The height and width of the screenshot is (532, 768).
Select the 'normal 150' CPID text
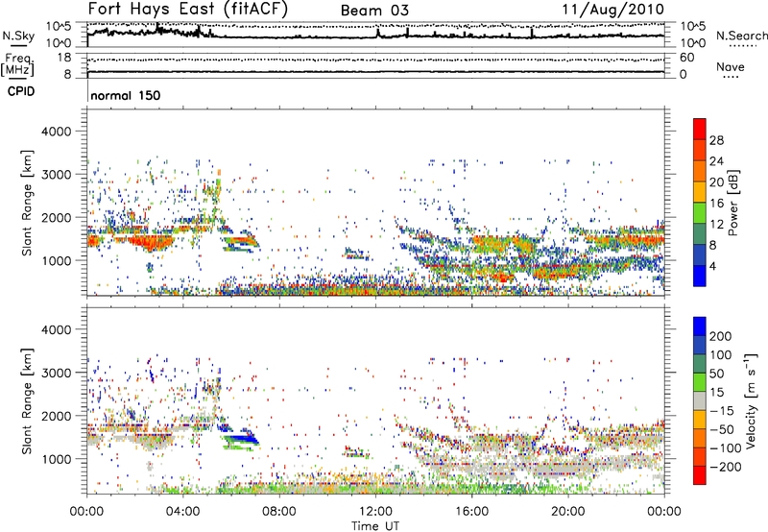click(x=126, y=95)
